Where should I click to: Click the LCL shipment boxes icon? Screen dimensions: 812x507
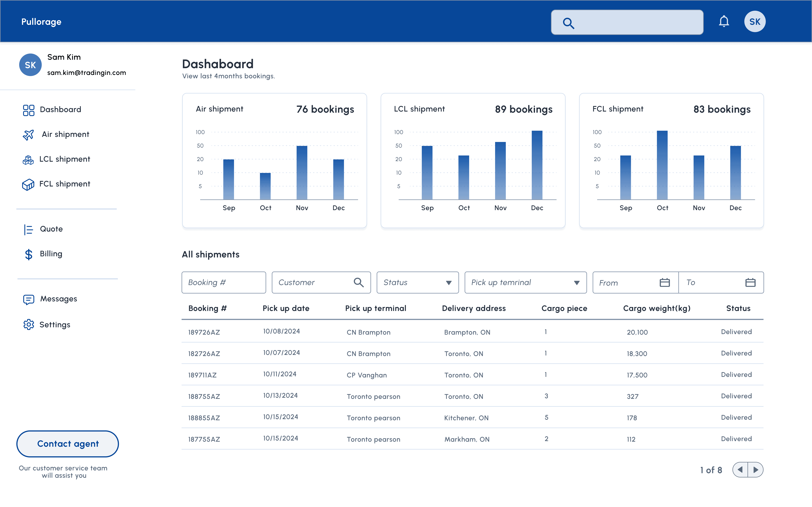pyautogui.click(x=28, y=160)
